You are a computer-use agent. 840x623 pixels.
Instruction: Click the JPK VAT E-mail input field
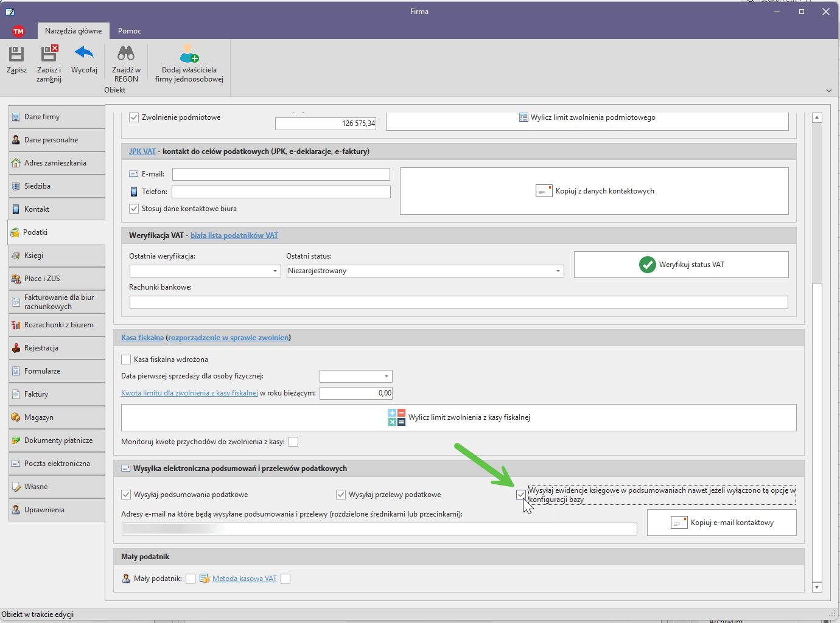point(281,175)
